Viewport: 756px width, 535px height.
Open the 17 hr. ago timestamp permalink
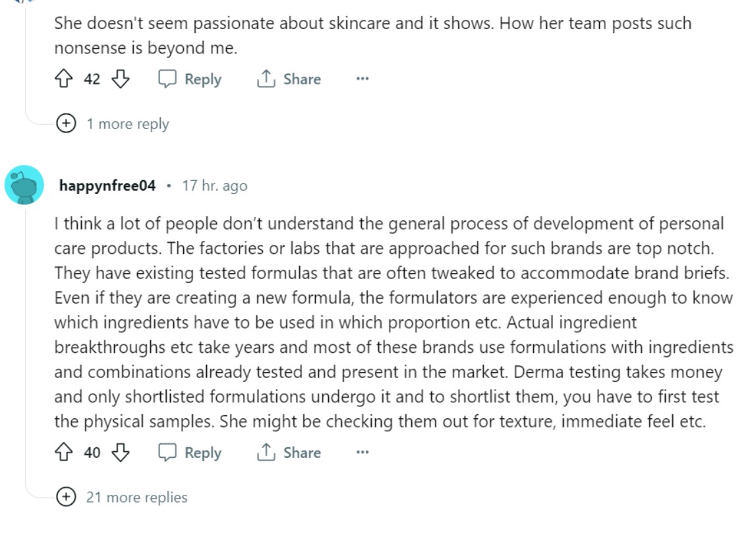pyautogui.click(x=215, y=185)
